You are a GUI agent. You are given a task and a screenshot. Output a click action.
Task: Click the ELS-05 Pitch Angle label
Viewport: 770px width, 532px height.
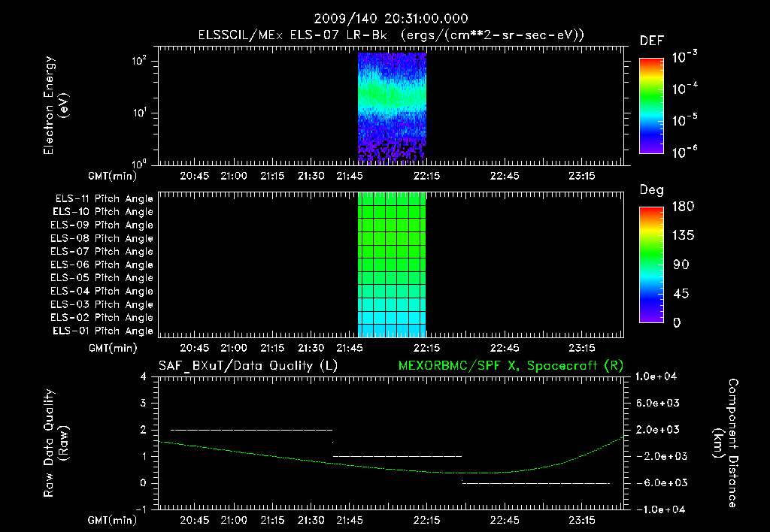click(102, 278)
